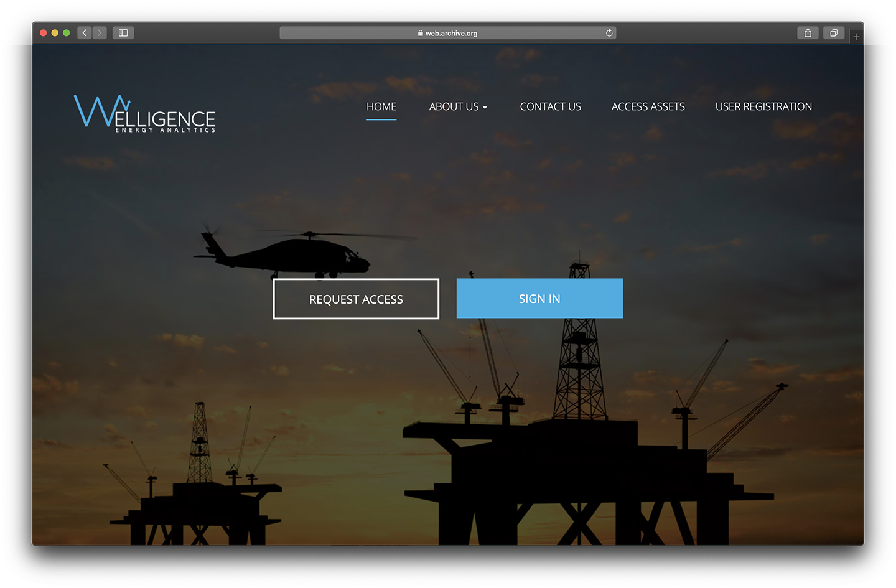The height and width of the screenshot is (588, 896).
Task: Go forward with Safari's forward arrow
Action: pyautogui.click(x=100, y=33)
